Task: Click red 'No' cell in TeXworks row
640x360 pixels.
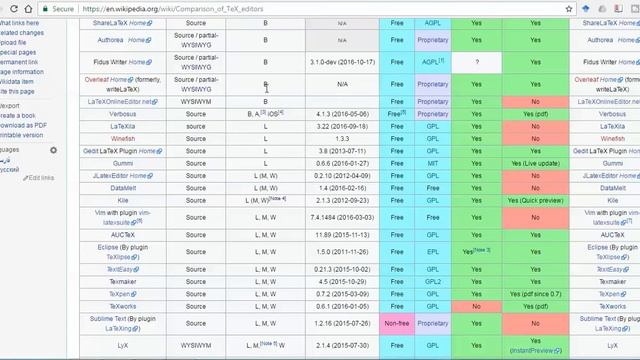Action: coord(476,306)
